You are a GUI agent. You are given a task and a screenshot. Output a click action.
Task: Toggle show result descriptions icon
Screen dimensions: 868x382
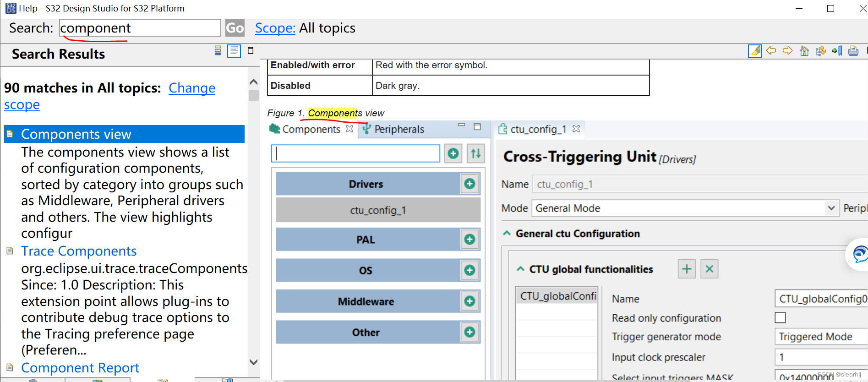(x=234, y=50)
